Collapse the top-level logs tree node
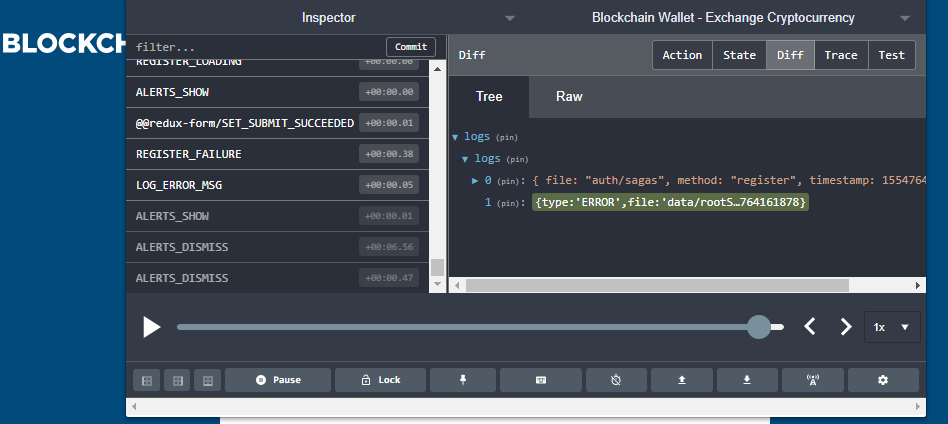 coord(455,137)
